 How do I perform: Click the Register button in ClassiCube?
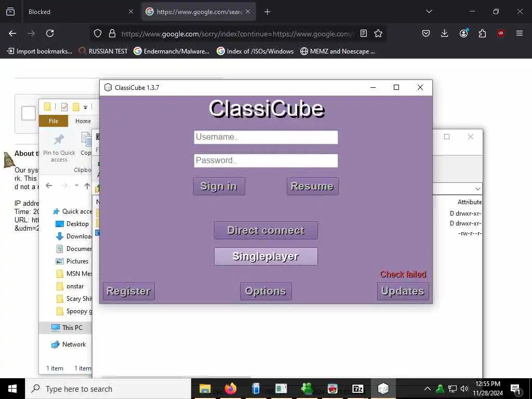[x=129, y=291]
